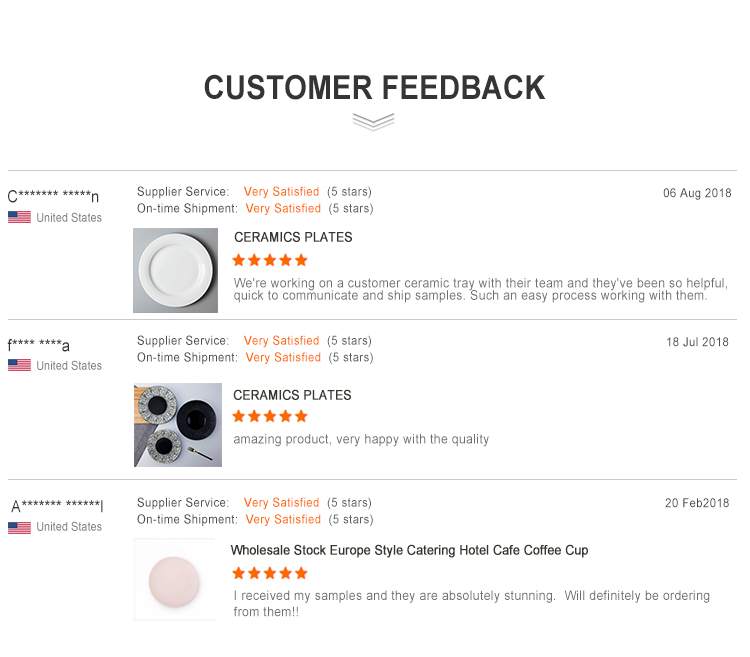Click reviewer name f**** ****a
The image size is (750, 657).
(x=39, y=344)
